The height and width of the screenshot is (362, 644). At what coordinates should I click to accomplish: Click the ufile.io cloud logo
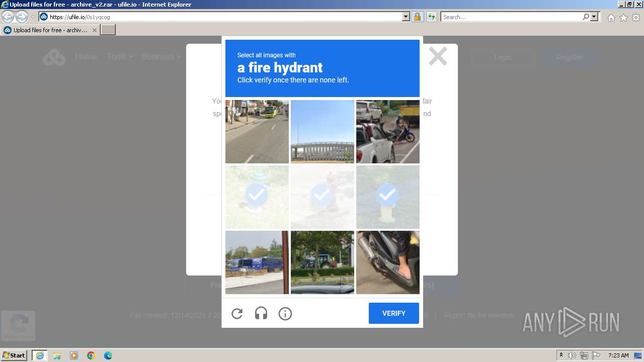[x=54, y=57]
